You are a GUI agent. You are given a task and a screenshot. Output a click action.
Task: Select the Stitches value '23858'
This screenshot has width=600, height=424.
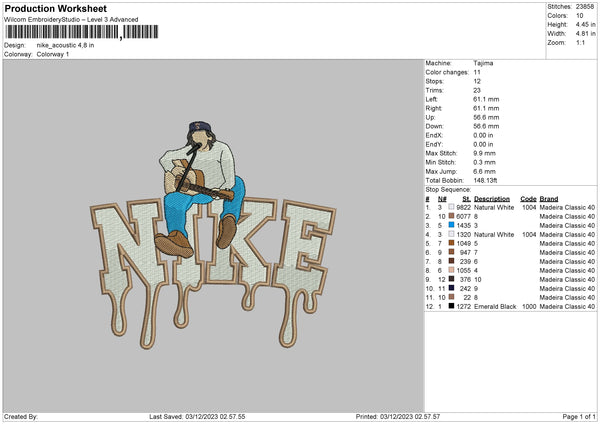pos(585,7)
